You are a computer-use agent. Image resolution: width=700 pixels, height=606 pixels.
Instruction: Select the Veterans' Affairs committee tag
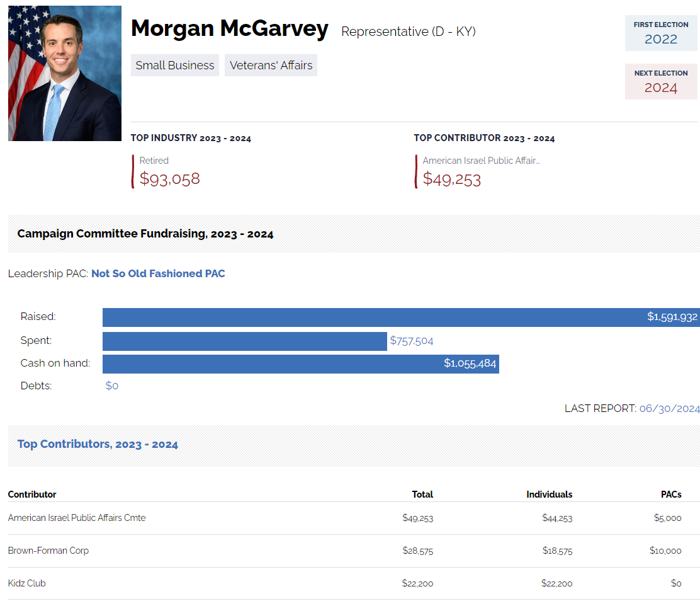(271, 66)
